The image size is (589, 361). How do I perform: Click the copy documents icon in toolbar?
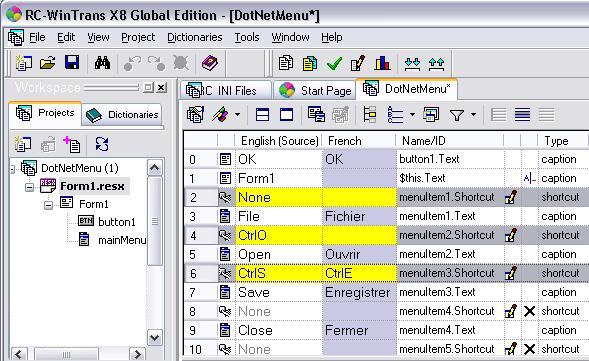(285, 63)
